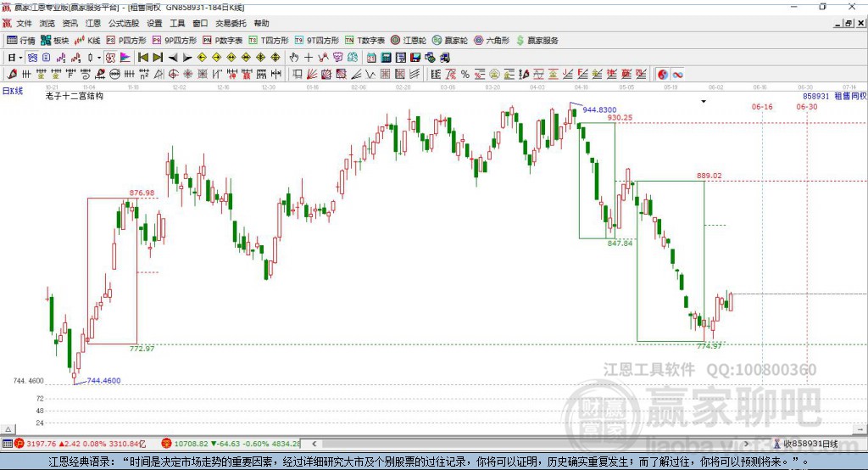Image resolution: width=868 pixels, height=470 pixels.
Task: Open the 行情 quotes view
Action: [x=20, y=41]
